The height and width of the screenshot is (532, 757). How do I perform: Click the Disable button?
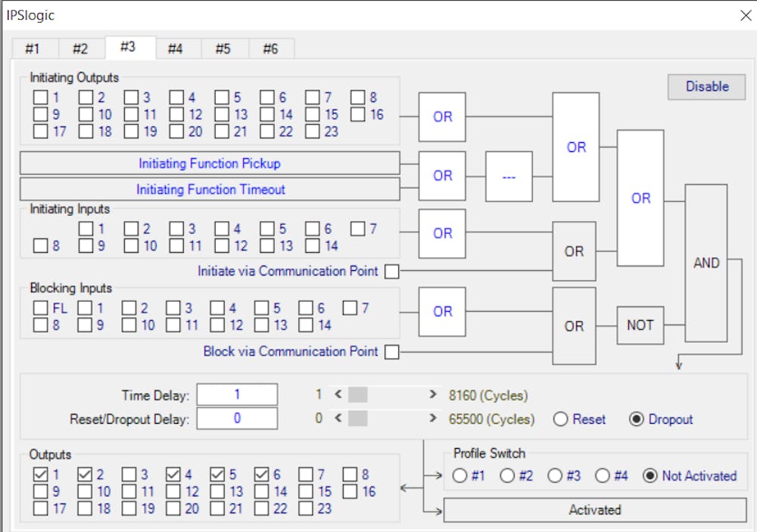coord(707,86)
